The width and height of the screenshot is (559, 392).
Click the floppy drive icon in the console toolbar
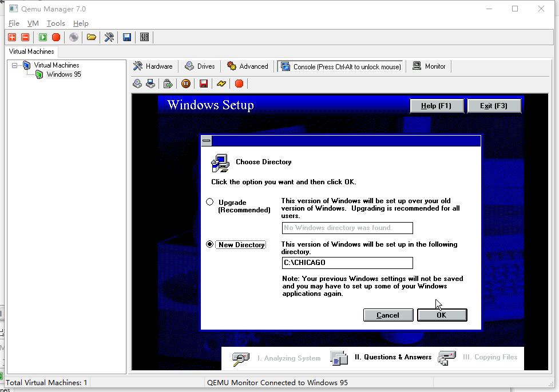point(150,84)
